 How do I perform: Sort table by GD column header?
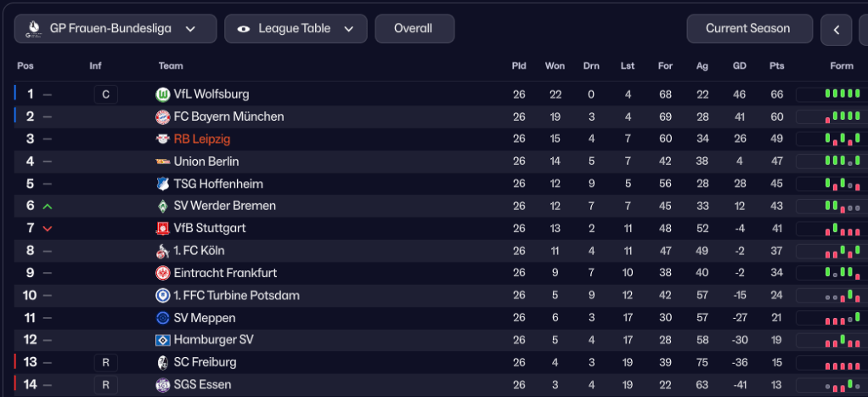(739, 66)
